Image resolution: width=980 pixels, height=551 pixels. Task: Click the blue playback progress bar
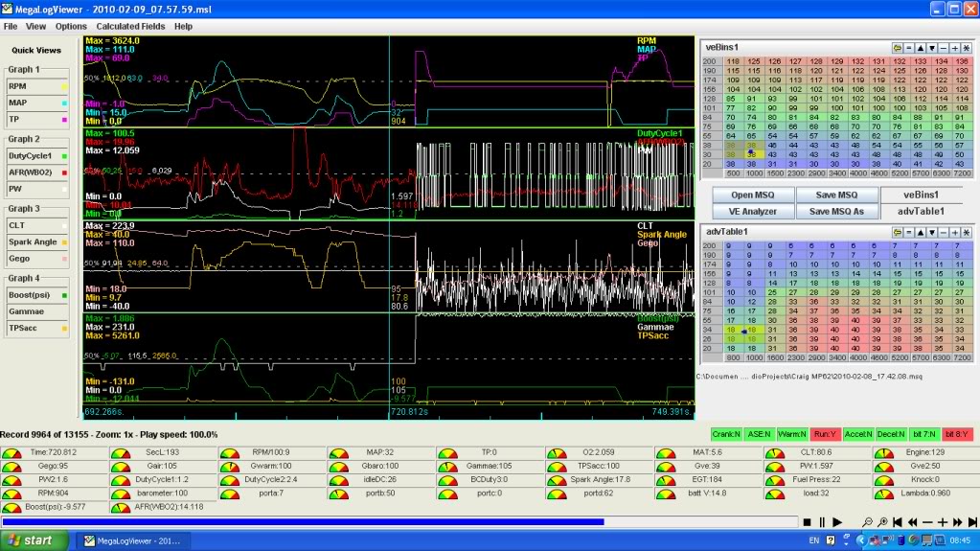click(x=303, y=522)
